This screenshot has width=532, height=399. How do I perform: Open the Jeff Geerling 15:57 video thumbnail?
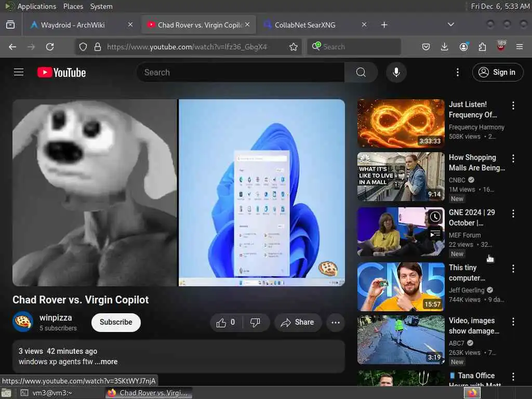pyautogui.click(x=401, y=287)
